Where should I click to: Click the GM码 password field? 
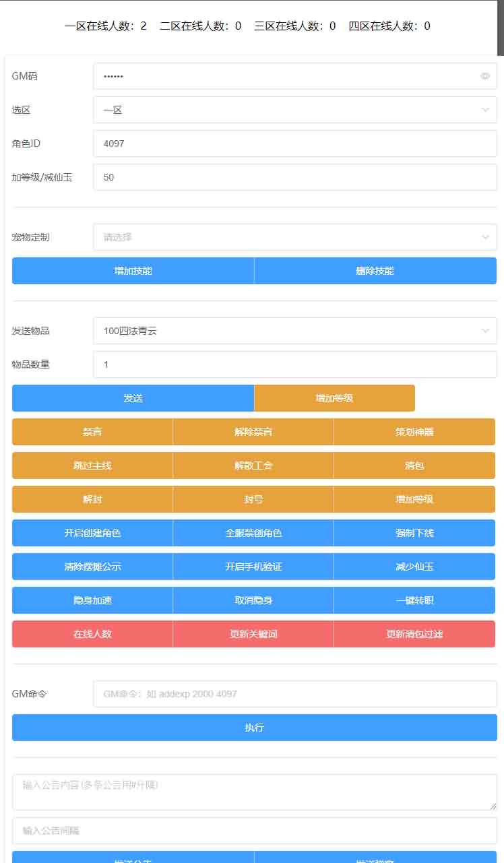(x=295, y=76)
